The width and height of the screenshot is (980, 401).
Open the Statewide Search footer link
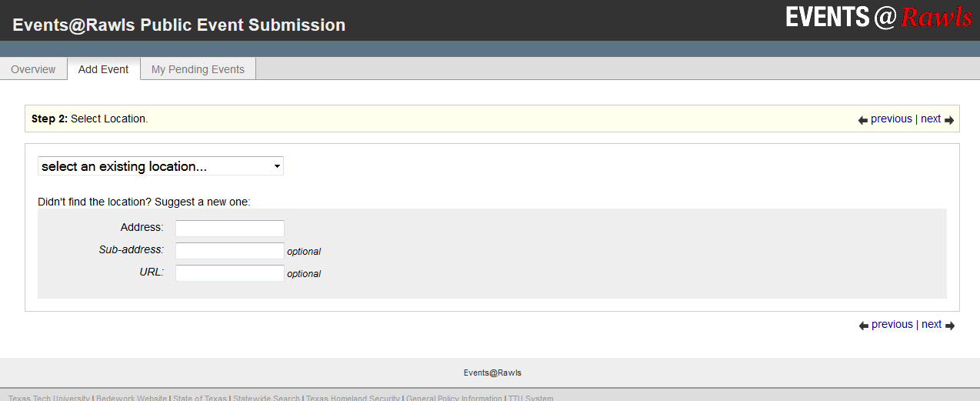coord(266,398)
